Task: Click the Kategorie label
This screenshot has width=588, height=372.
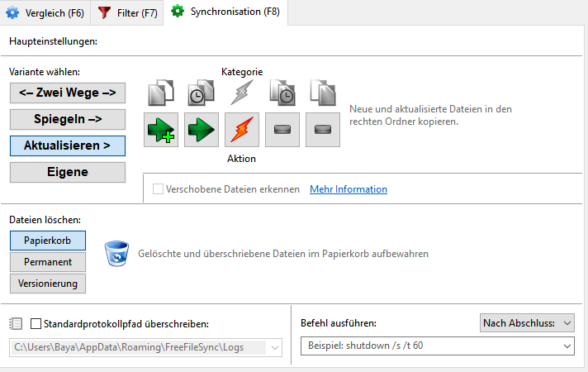Action: tap(242, 72)
